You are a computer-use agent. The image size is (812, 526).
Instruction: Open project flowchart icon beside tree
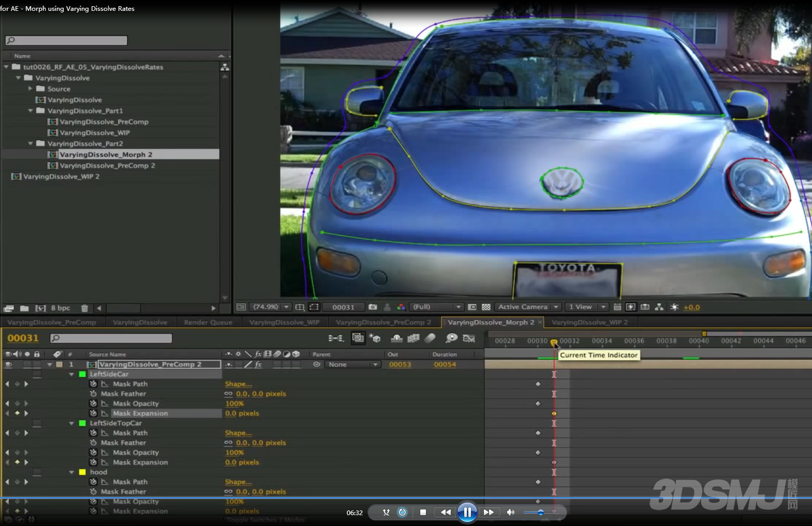pos(225,67)
